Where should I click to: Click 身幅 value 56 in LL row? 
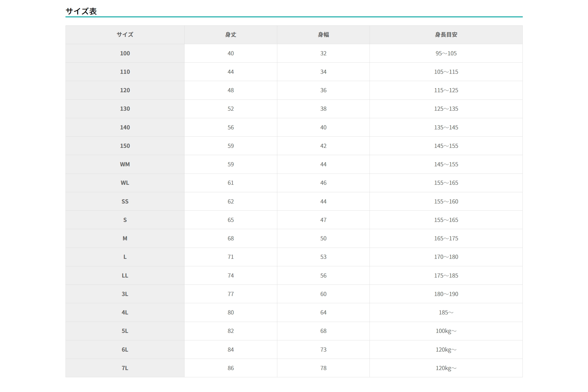pyautogui.click(x=323, y=275)
